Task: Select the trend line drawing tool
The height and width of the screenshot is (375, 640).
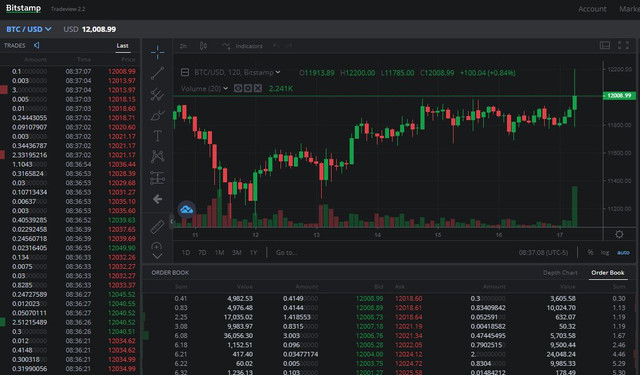Action: [x=157, y=73]
